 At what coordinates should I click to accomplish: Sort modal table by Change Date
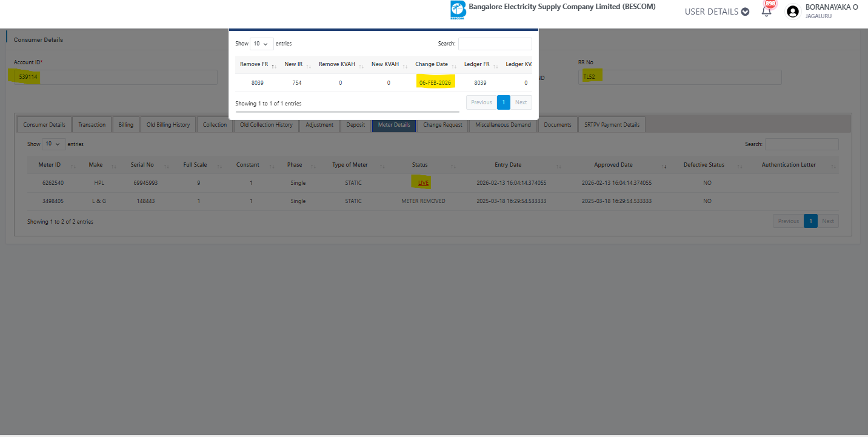tap(432, 64)
